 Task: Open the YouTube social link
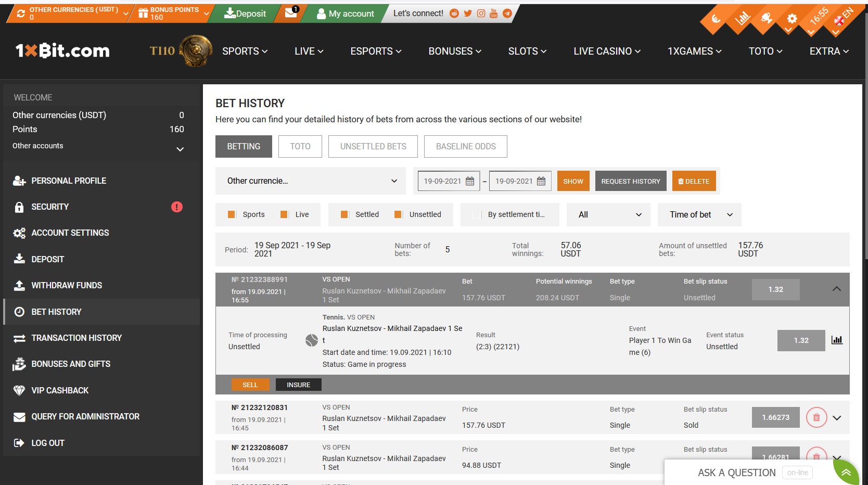[x=494, y=14]
